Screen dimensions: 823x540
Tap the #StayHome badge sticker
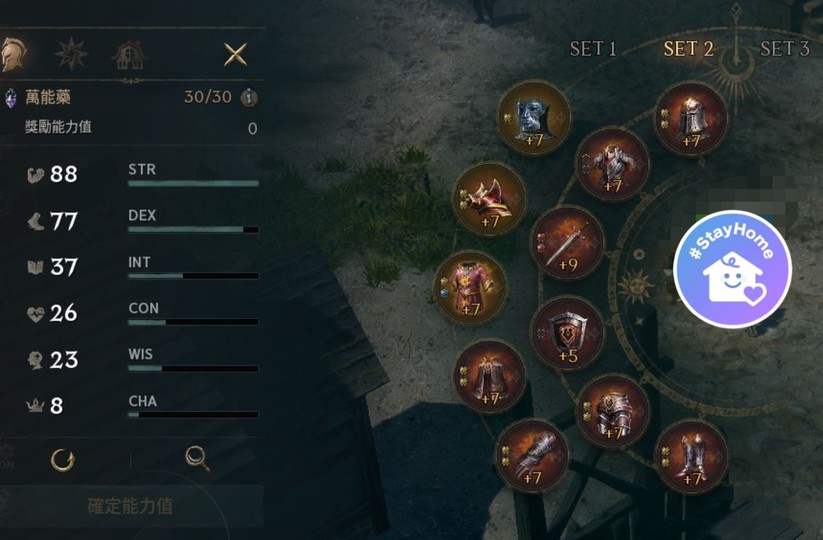pyautogui.click(x=732, y=269)
